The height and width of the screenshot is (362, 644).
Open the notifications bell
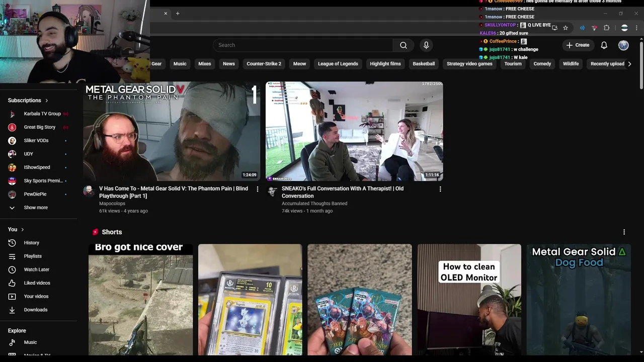[604, 45]
